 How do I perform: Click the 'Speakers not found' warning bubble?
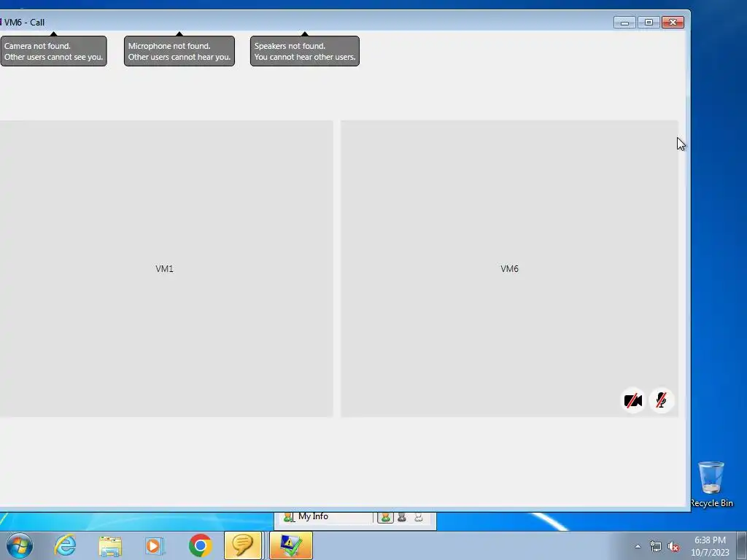305,51
